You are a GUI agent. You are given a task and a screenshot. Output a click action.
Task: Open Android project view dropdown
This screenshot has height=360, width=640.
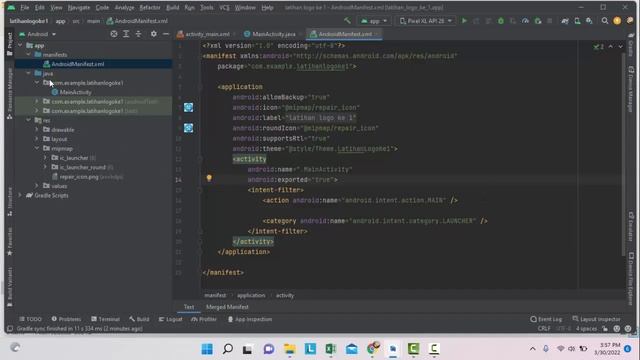(38, 34)
